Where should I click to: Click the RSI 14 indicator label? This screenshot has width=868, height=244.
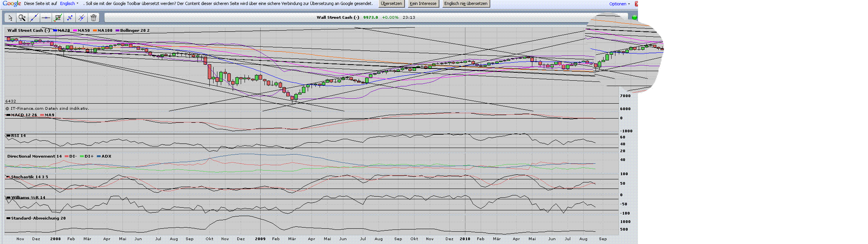click(x=18, y=136)
